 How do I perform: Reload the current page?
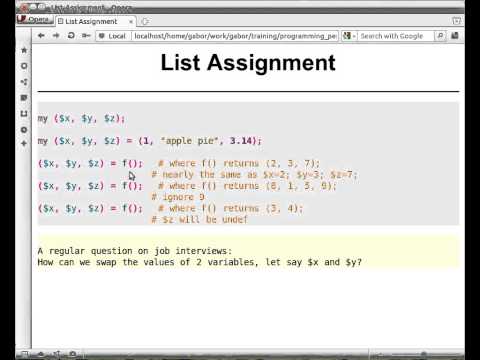71,35
